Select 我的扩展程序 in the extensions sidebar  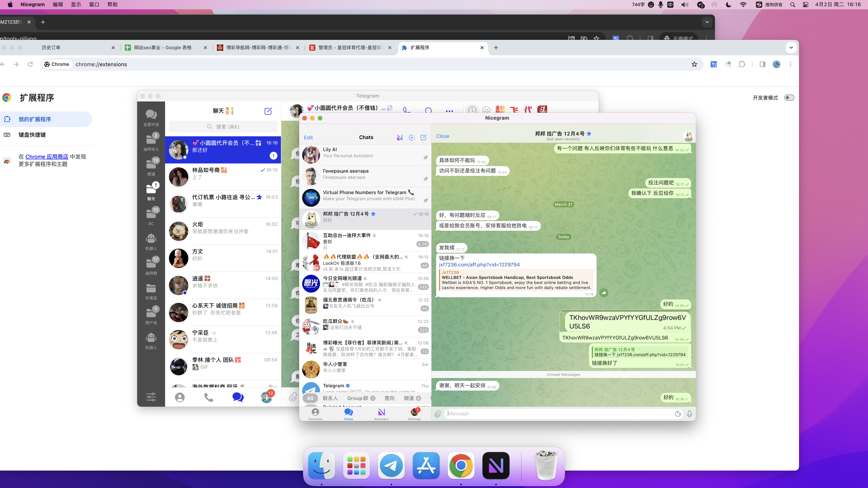coord(46,119)
